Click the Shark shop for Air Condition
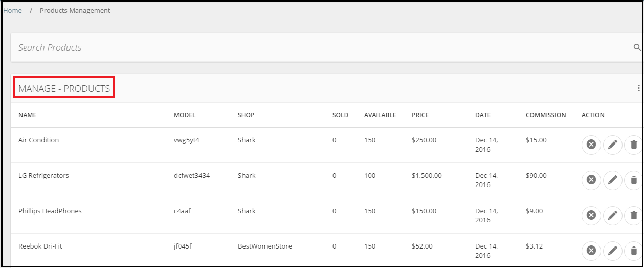The height and width of the screenshot is (268, 644). [247, 140]
